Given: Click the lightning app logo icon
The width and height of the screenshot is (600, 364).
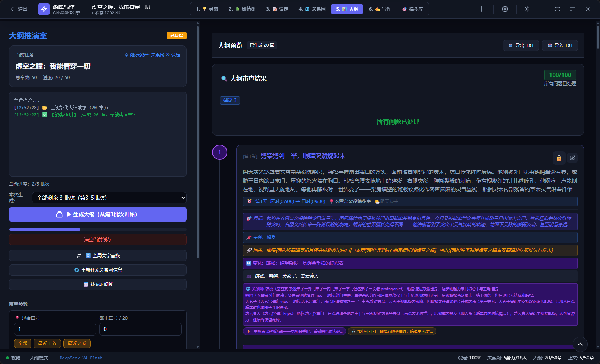Looking at the screenshot, I should coord(44,9).
